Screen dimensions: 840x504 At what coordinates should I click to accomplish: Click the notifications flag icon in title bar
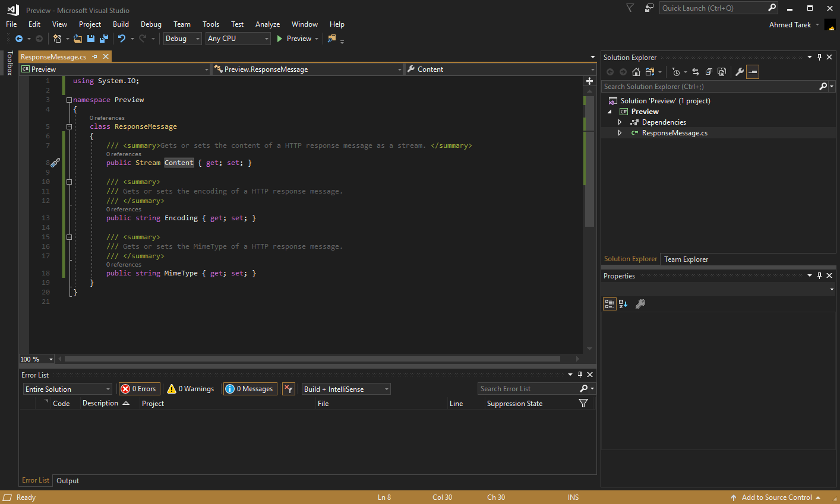630,8
